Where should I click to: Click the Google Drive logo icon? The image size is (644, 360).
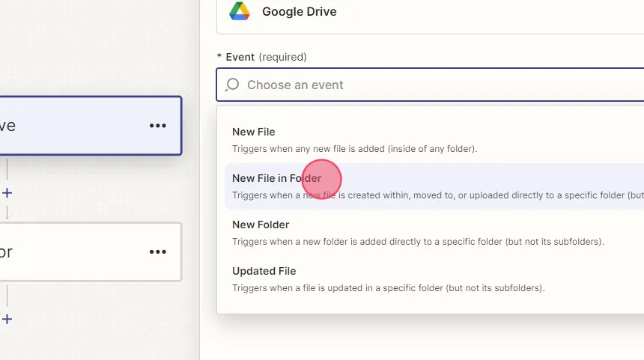(240, 11)
